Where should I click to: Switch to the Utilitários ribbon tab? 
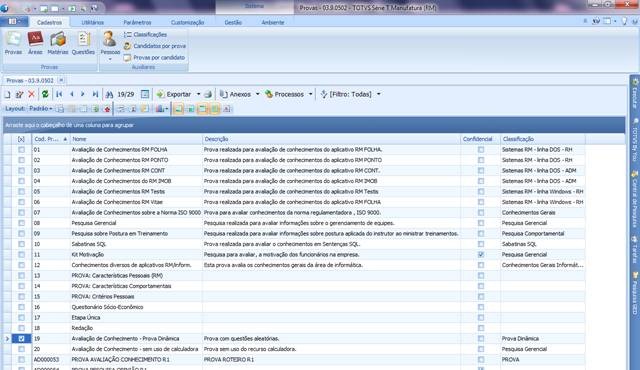[93, 22]
